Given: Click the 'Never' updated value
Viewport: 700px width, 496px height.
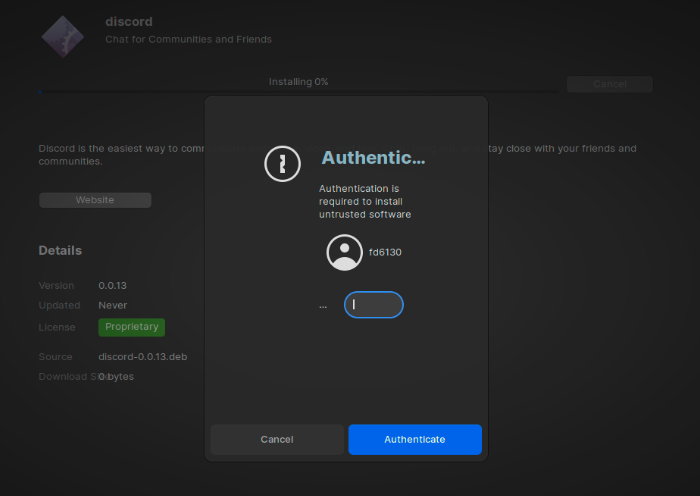Looking at the screenshot, I should click(112, 305).
